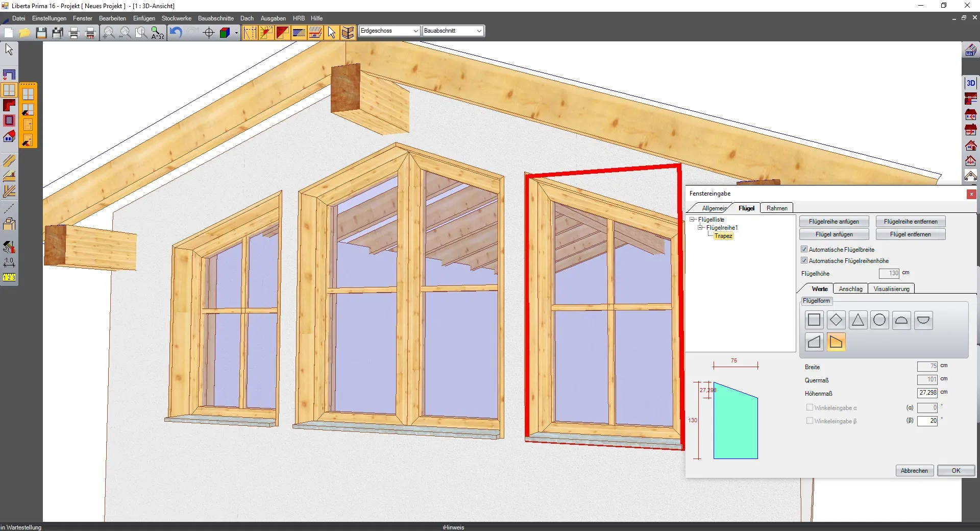Pick the diamond wing shape
Image resolution: width=980 pixels, height=531 pixels.
(x=836, y=320)
